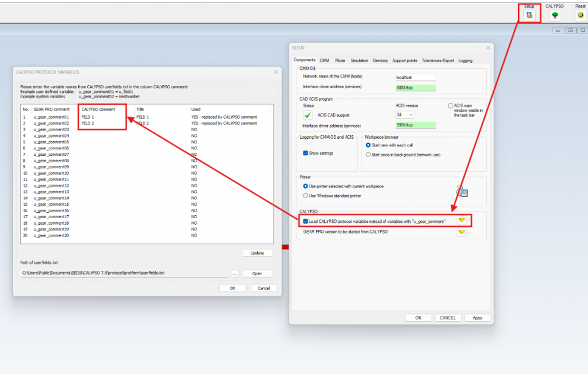Image resolution: width=588 pixels, height=374 pixels.
Task: Click CMM-OS interface driver address 8888/tcp
Action: pos(416,88)
